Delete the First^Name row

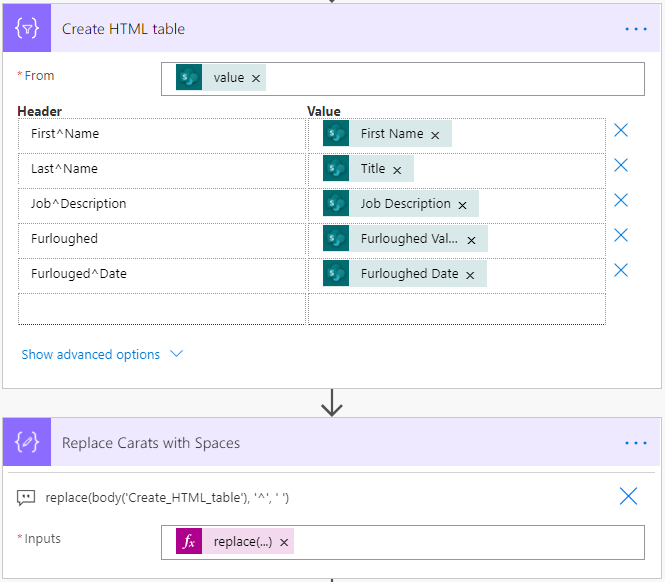621,130
